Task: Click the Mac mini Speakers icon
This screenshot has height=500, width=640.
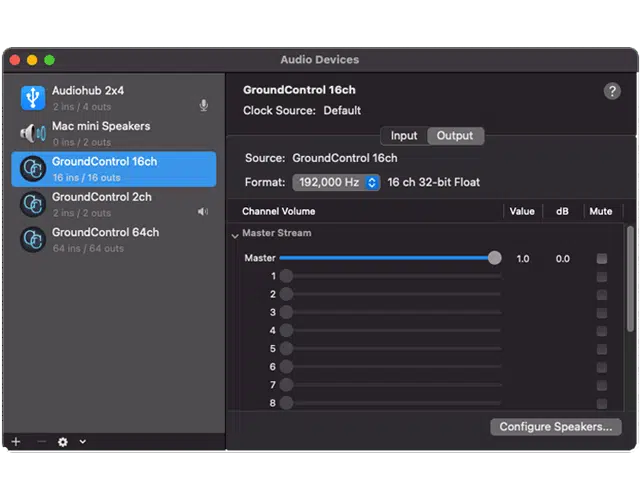Action: (x=33, y=133)
